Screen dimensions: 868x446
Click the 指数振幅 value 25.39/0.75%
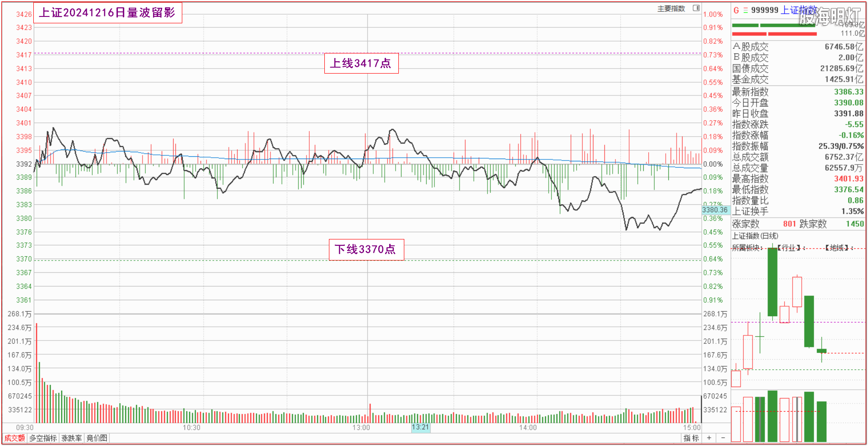tap(841, 146)
